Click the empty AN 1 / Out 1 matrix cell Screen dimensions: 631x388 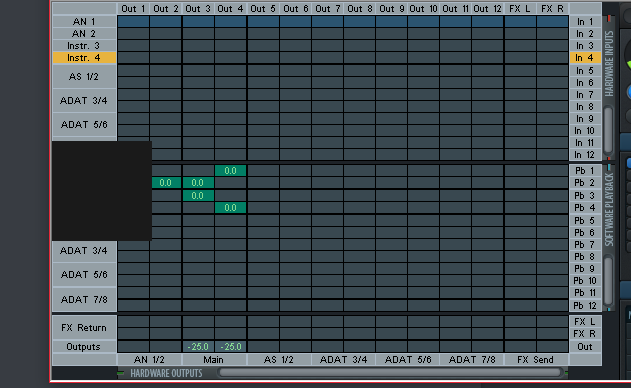click(133, 22)
